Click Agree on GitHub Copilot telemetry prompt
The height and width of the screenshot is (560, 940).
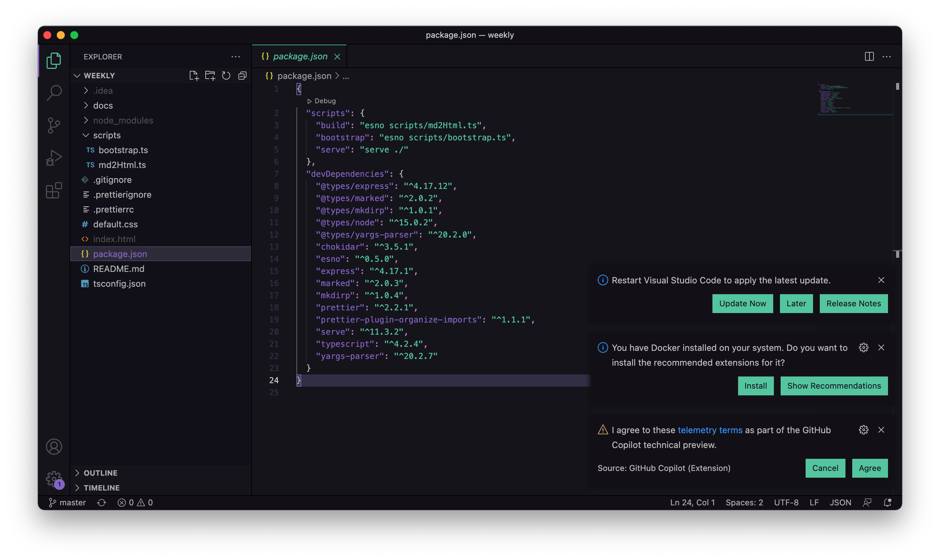pos(870,467)
